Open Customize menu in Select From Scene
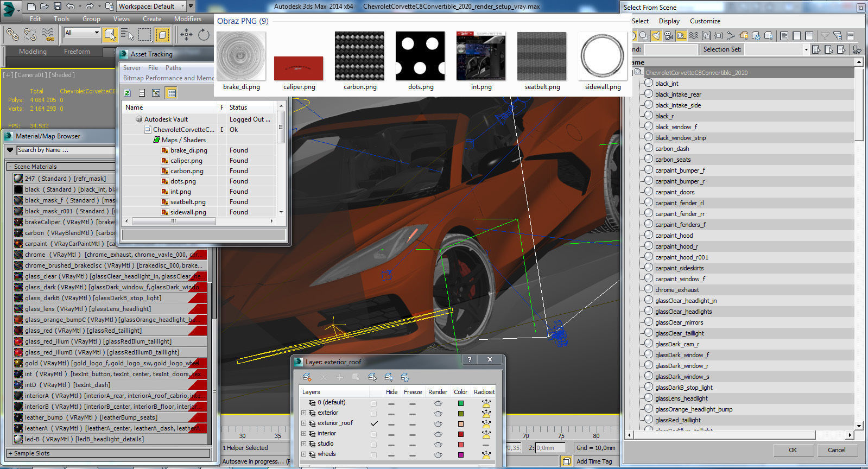 (705, 21)
